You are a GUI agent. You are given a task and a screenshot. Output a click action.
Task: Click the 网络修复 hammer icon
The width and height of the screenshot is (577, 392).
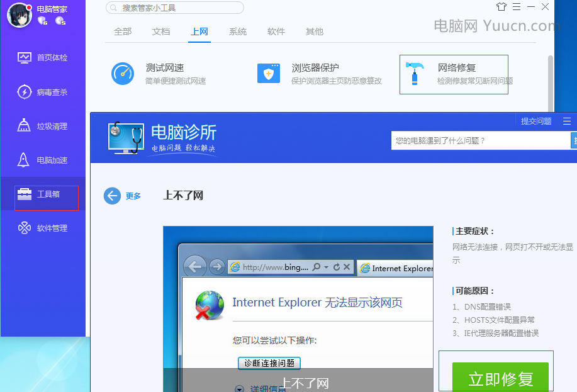(415, 74)
